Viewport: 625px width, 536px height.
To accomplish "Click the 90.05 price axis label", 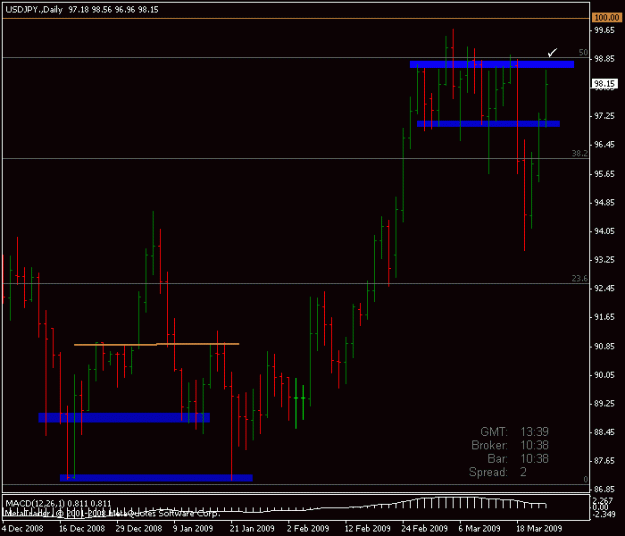I will point(604,375).
